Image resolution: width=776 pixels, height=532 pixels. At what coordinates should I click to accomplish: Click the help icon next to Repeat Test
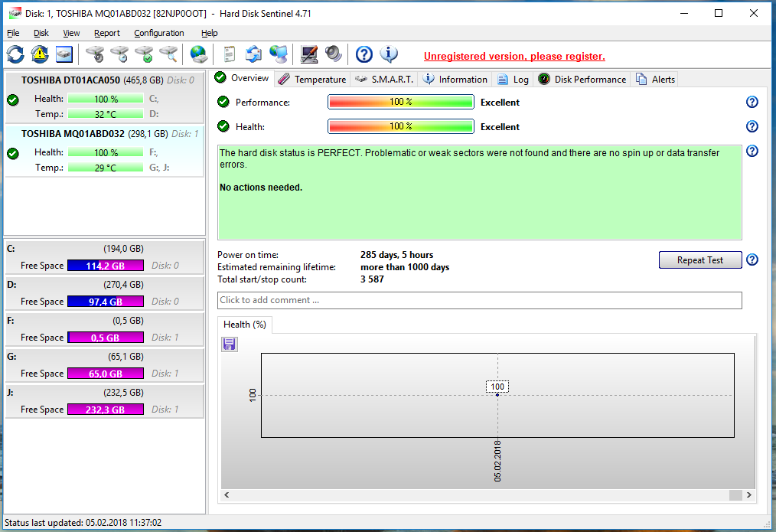[x=752, y=260]
